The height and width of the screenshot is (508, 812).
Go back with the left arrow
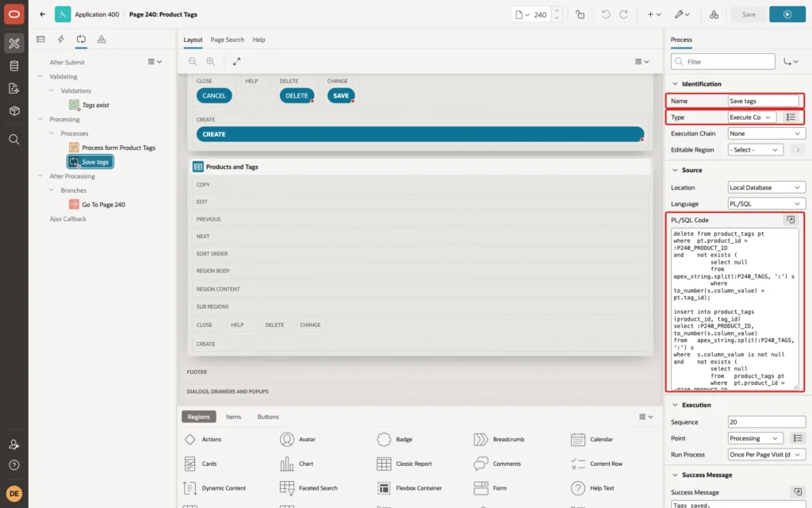(43, 14)
